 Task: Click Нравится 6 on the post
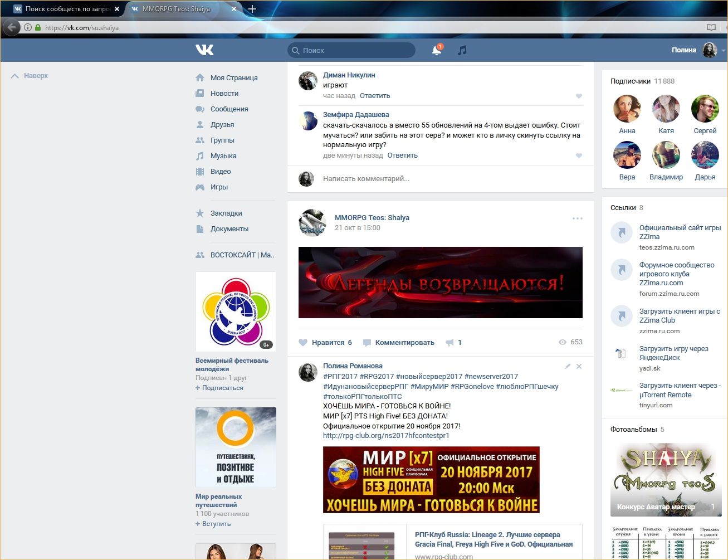point(325,343)
